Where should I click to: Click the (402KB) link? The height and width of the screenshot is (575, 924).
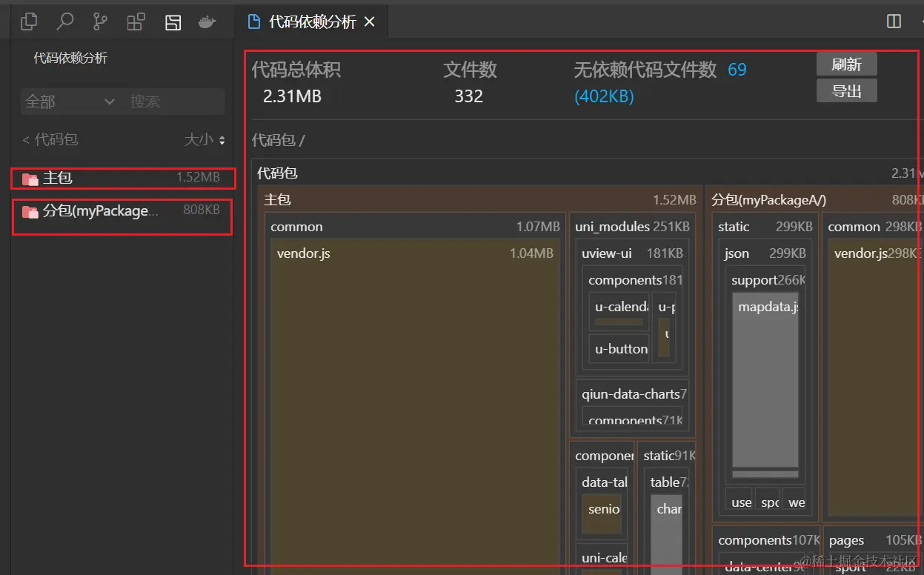point(604,96)
